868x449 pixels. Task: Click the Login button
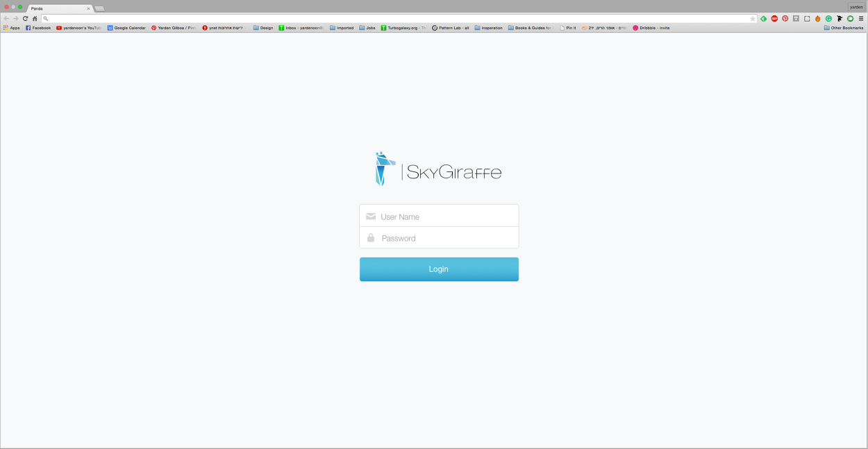point(439,269)
